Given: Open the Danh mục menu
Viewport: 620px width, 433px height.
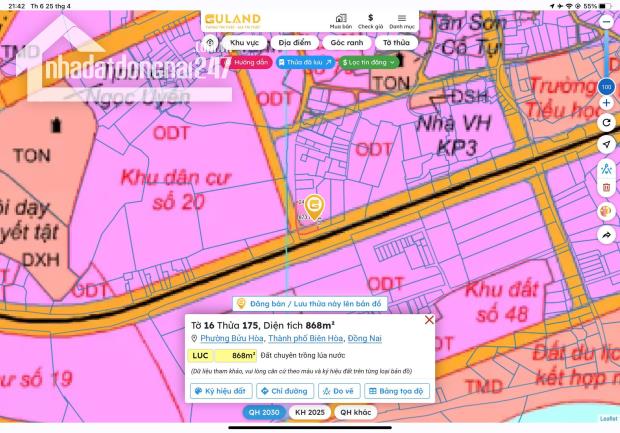Looking at the screenshot, I should coord(402,21).
